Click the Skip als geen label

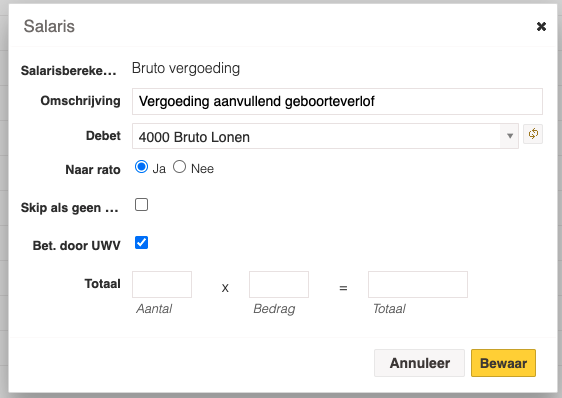pyautogui.click(x=70, y=208)
